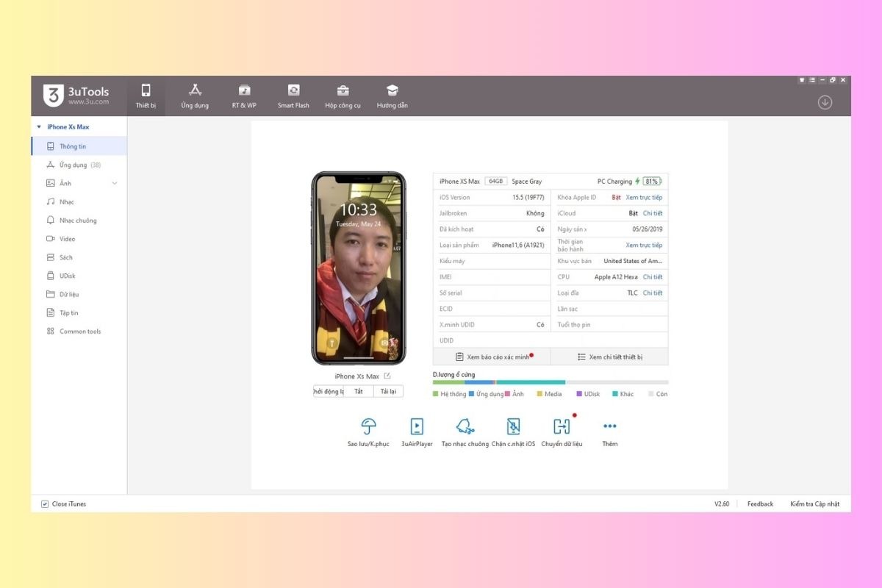Open Xem chi tiết thiết bị details
Screen dimensions: 882x588
click(610, 356)
